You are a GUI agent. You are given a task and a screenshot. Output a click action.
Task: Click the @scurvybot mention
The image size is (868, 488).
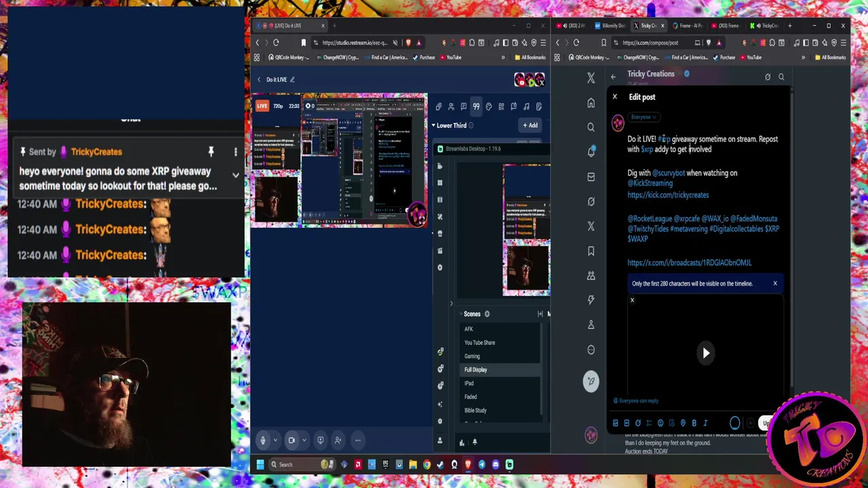point(669,173)
